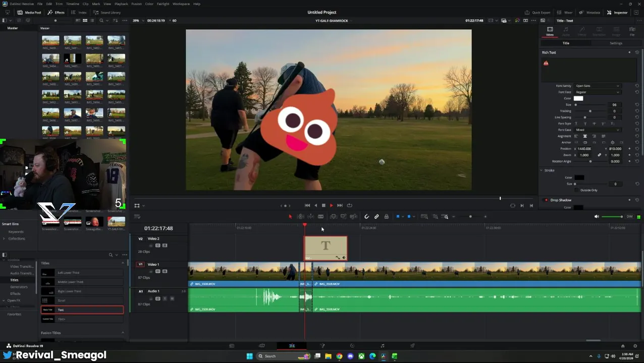Adjust the Tracking slider
This screenshot has width=644, height=363.
pos(589,111)
